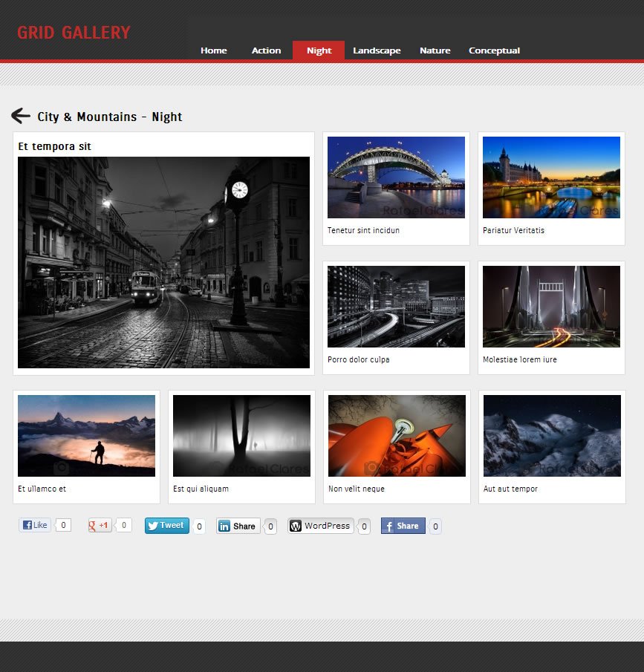Open the Porro dolor culpa cityscape thumbnail
The width and height of the screenshot is (644, 672).
pos(396,307)
